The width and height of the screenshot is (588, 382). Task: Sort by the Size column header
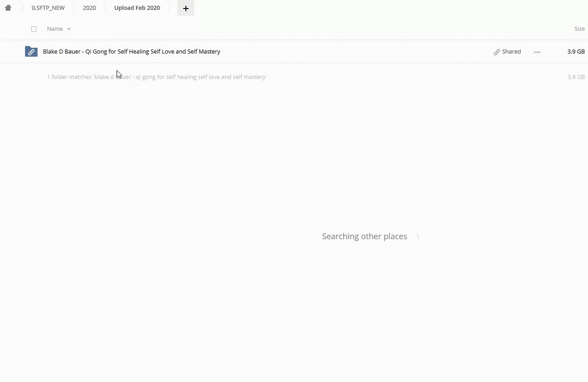[x=579, y=29]
